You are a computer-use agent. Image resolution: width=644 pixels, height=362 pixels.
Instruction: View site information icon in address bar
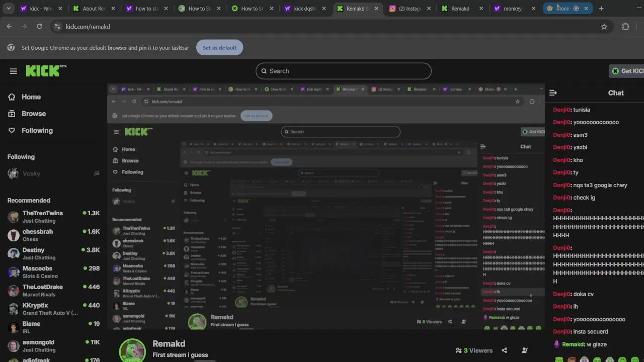(x=57, y=27)
